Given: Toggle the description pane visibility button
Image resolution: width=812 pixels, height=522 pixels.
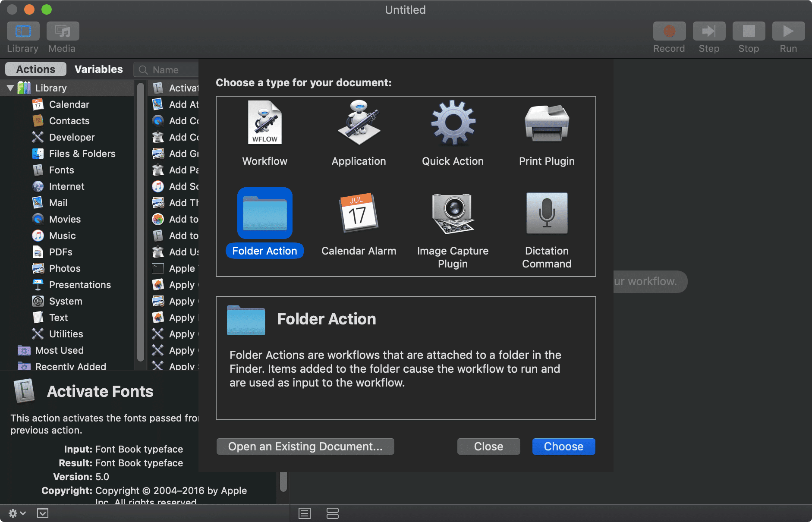Looking at the screenshot, I should (43, 513).
